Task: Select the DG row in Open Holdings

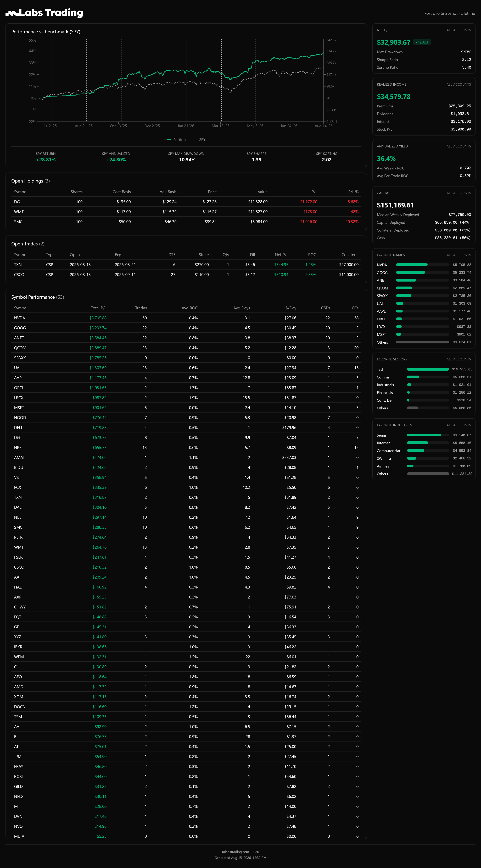Action: coord(186,202)
